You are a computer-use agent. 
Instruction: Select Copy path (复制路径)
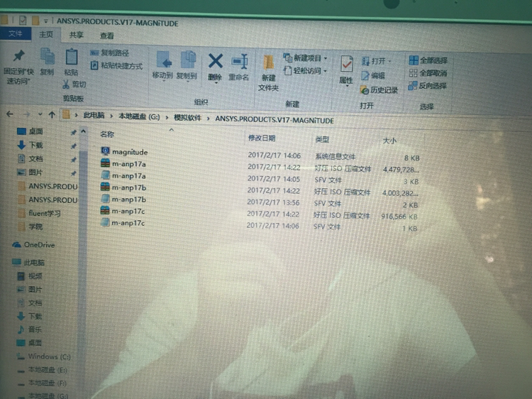coord(109,53)
